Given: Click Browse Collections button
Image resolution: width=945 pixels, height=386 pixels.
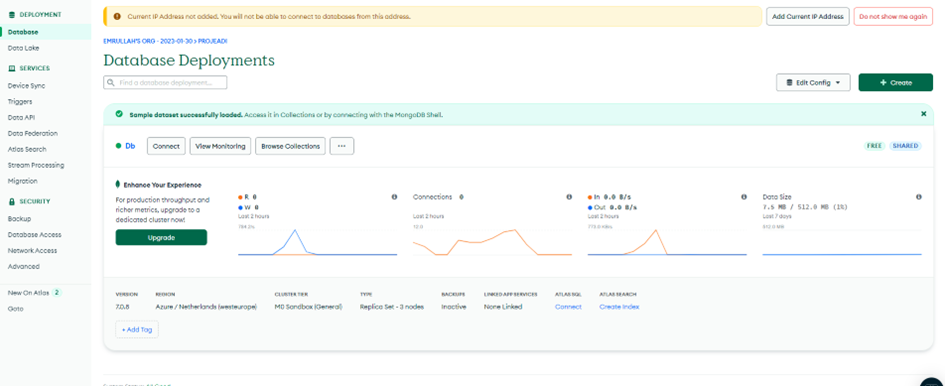Looking at the screenshot, I should pyautogui.click(x=290, y=146).
